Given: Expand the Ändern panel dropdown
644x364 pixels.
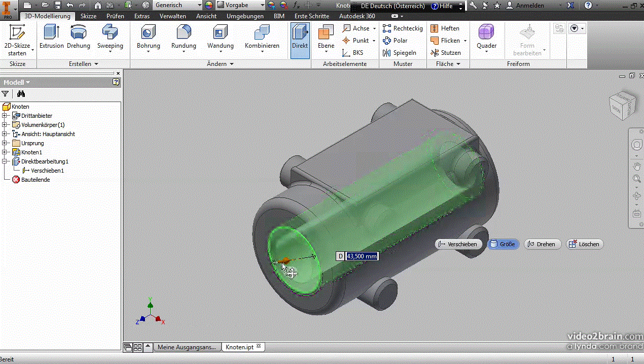Looking at the screenshot, I should click(x=220, y=64).
